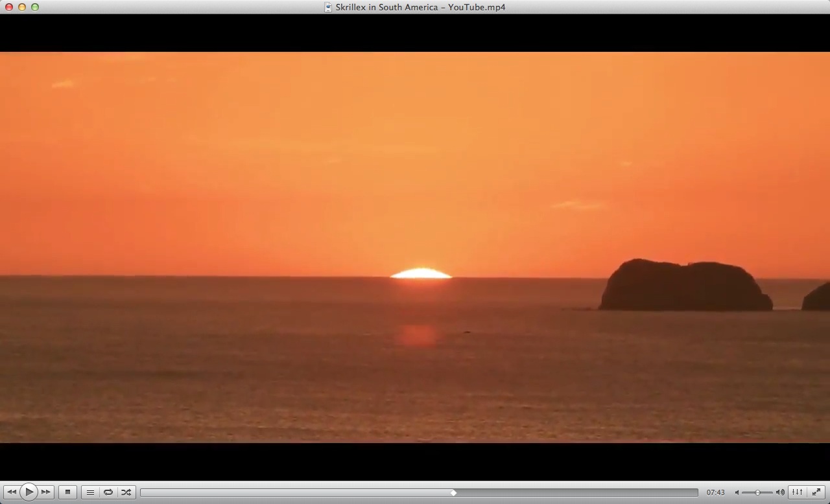Click the fast-forward/next button
830x504 pixels.
point(46,492)
